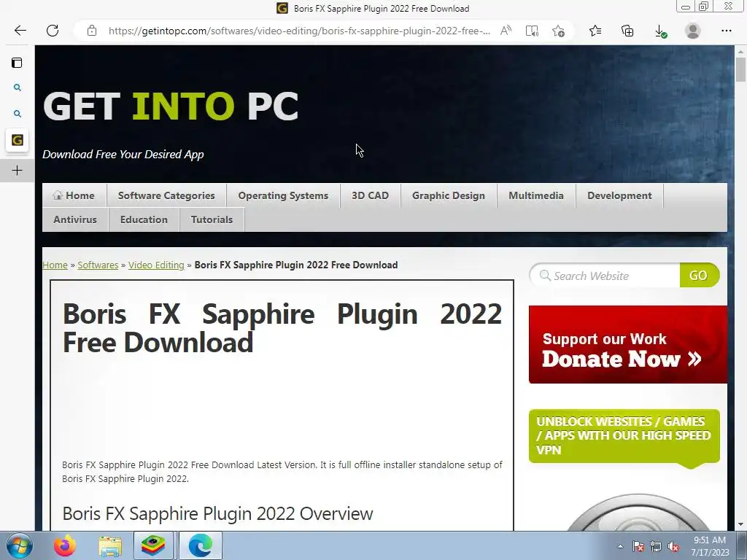The width and height of the screenshot is (747, 560).
Task: Launch Firefox from the taskbar
Action: (x=65, y=545)
